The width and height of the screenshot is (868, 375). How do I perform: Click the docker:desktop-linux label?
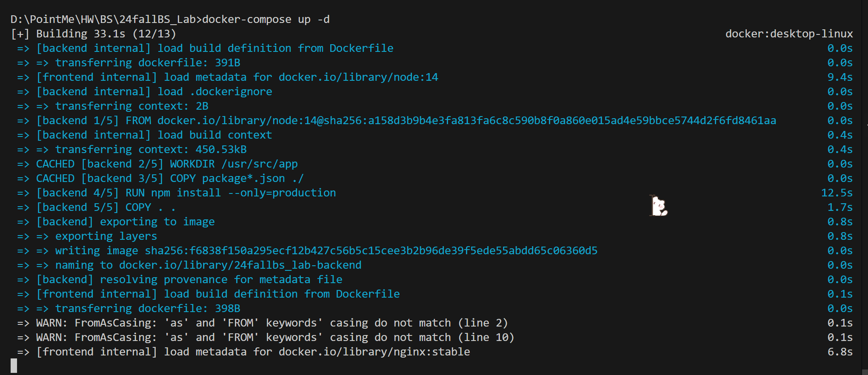[x=789, y=34]
